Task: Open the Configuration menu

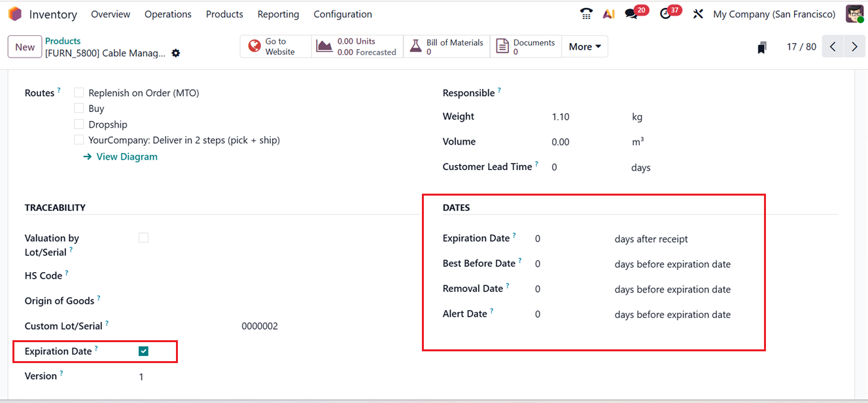Action: point(343,14)
